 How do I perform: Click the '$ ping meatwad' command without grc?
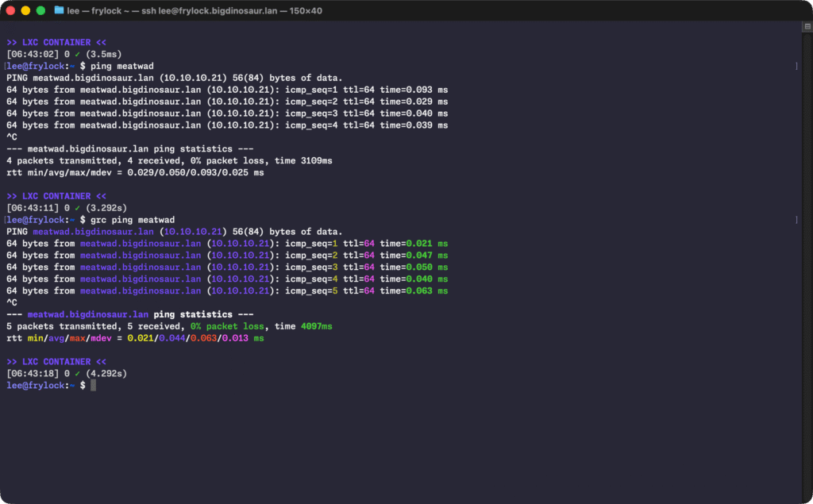click(x=117, y=66)
